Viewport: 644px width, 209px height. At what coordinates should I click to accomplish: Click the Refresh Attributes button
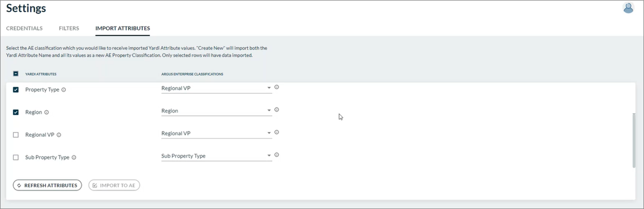point(47,185)
